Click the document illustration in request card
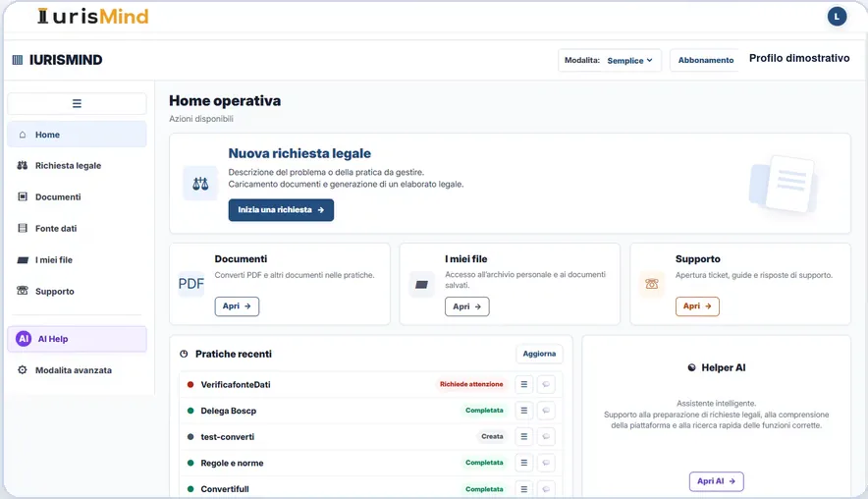This screenshot has height=499, width=868. pos(784,184)
